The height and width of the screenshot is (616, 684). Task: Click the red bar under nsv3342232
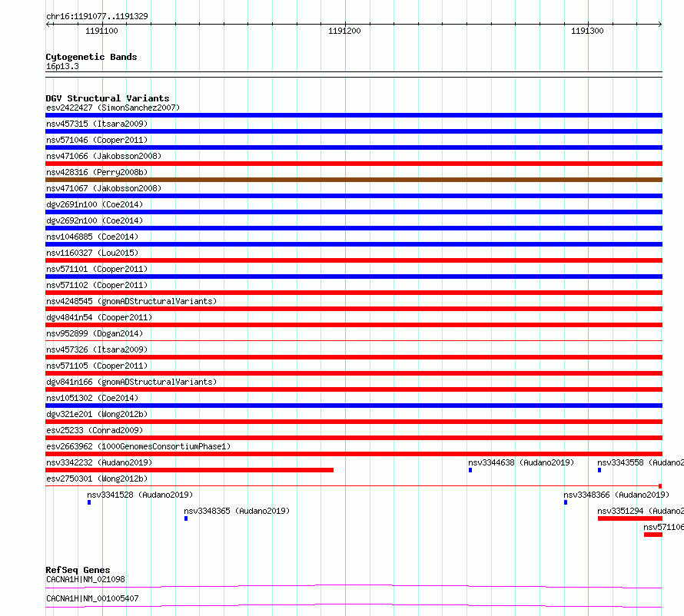pos(189,470)
